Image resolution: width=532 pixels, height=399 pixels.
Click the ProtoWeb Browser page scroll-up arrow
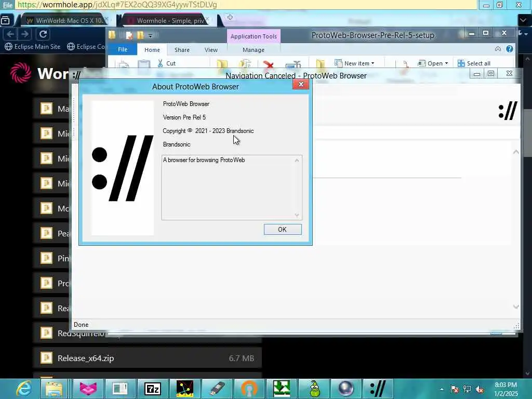pos(516,152)
